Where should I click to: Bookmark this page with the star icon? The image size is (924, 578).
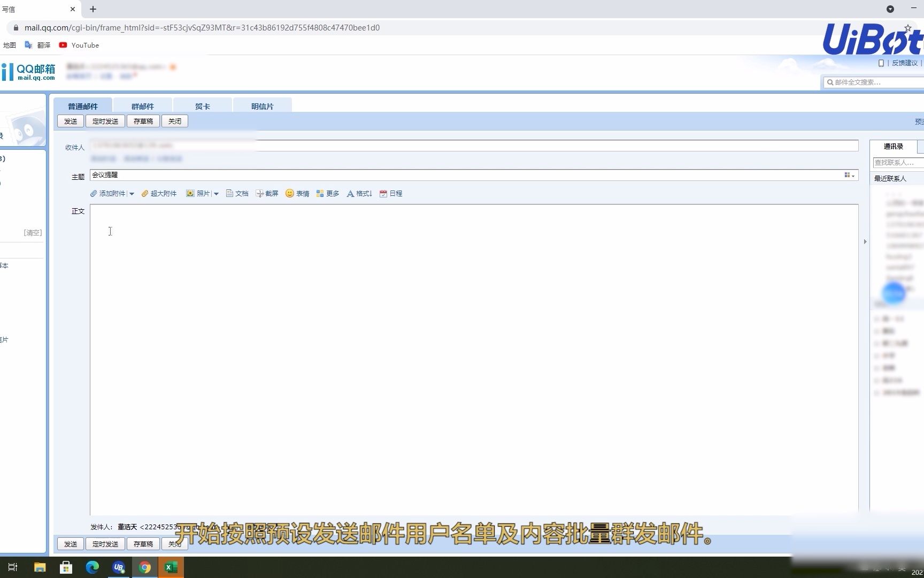pos(908,28)
